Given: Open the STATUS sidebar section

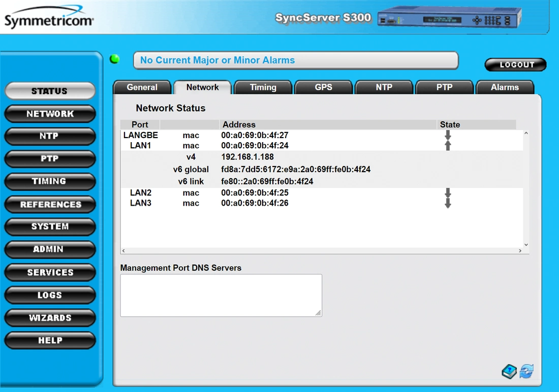Looking at the screenshot, I should pyautogui.click(x=50, y=91).
